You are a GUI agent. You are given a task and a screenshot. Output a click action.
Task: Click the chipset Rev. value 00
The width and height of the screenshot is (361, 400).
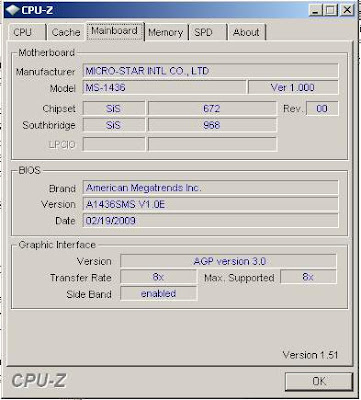pyautogui.click(x=322, y=109)
